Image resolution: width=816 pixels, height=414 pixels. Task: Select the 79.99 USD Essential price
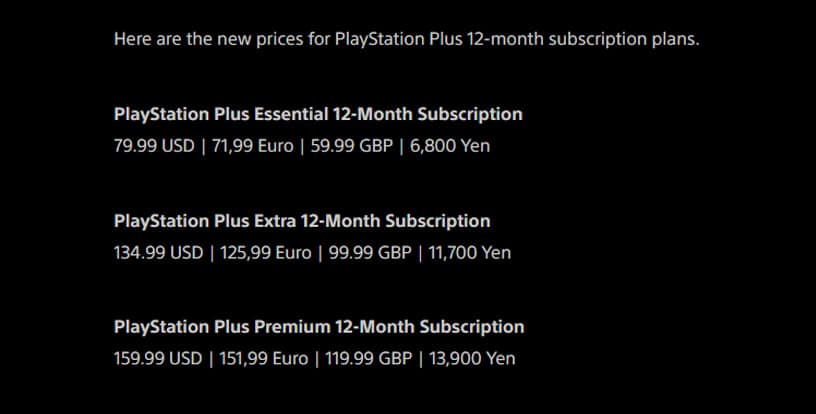(x=154, y=146)
